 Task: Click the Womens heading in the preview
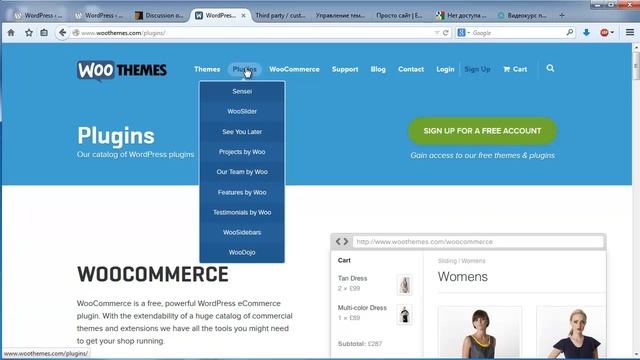pyautogui.click(x=462, y=277)
